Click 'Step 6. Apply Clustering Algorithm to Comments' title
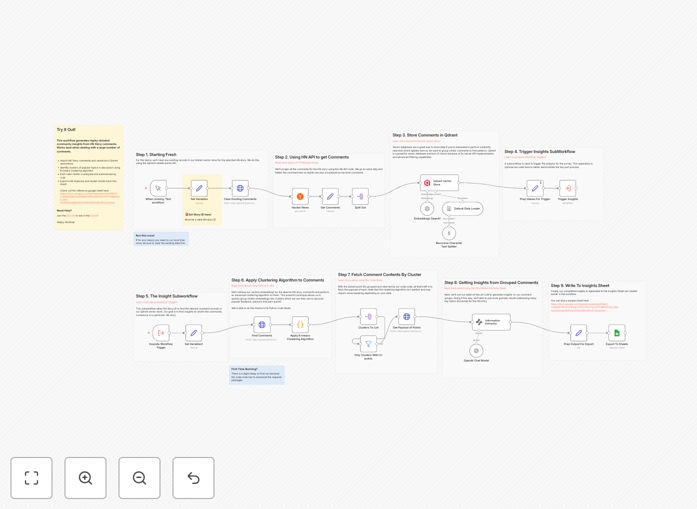The width and height of the screenshot is (697, 509). (278, 280)
